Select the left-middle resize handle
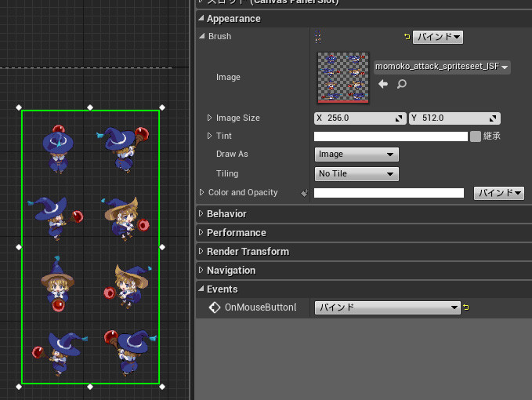 tap(19, 247)
